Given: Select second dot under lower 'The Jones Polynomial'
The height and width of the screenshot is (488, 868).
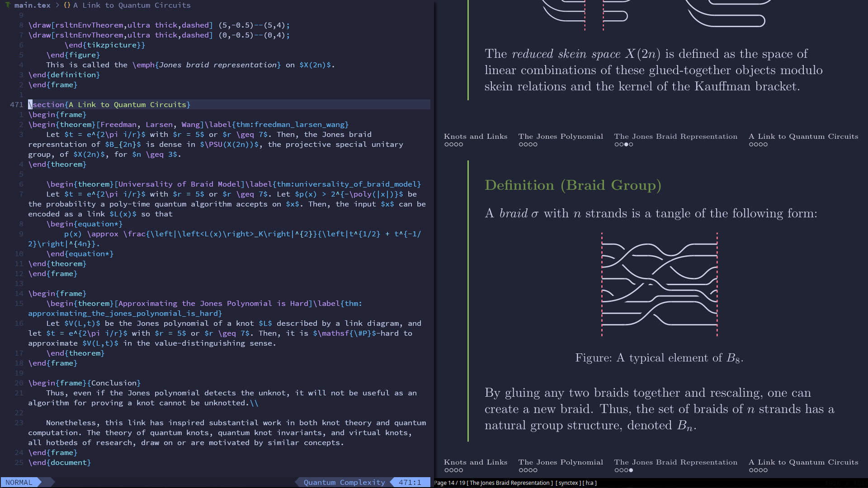Looking at the screenshot, I should click(x=526, y=470).
